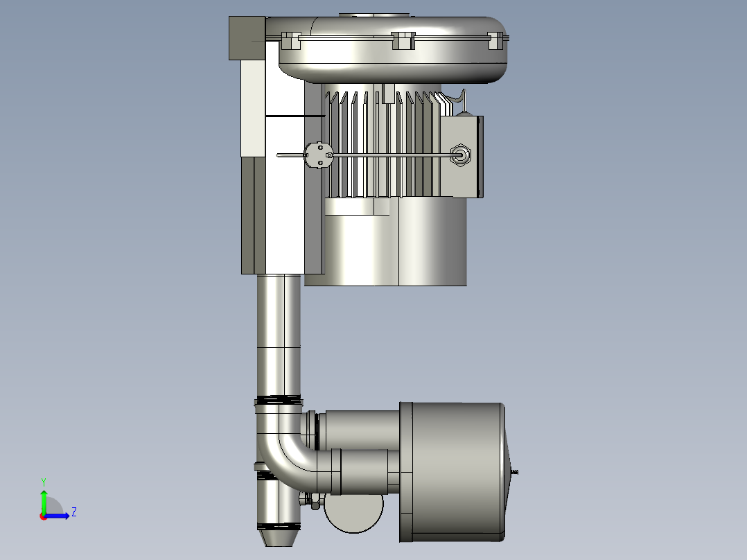Click the blue Z axis arrow of the triad
Screen dimensions: 747x560
(58, 516)
